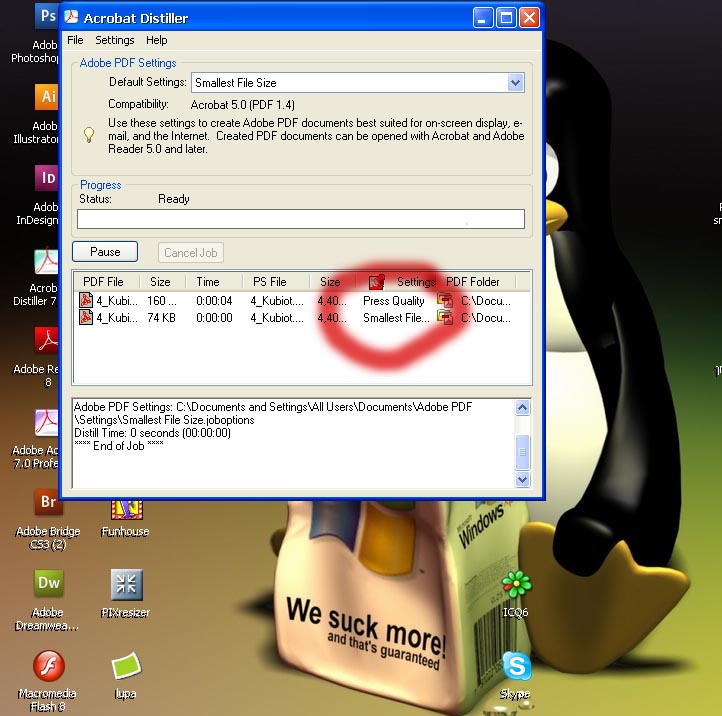The width and height of the screenshot is (722, 716).
Task: Minimize the Acrobat Distiller window
Action: (483, 18)
